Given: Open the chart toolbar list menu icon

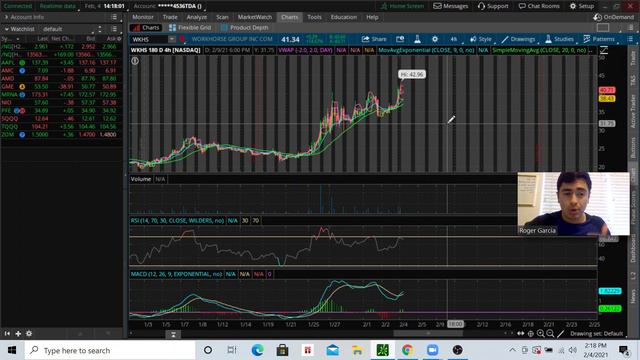Looking at the screenshot, I should pyautogui.click(x=630, y=39).
